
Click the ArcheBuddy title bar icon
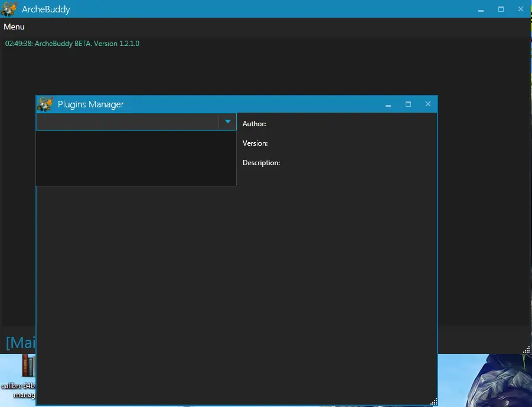tap(8, 9)
